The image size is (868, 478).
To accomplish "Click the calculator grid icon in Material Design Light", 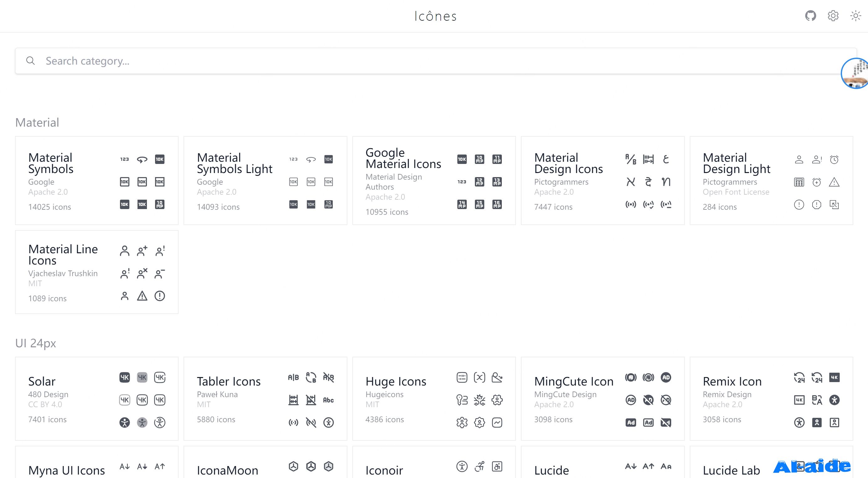I will click(x=799, y=182).
